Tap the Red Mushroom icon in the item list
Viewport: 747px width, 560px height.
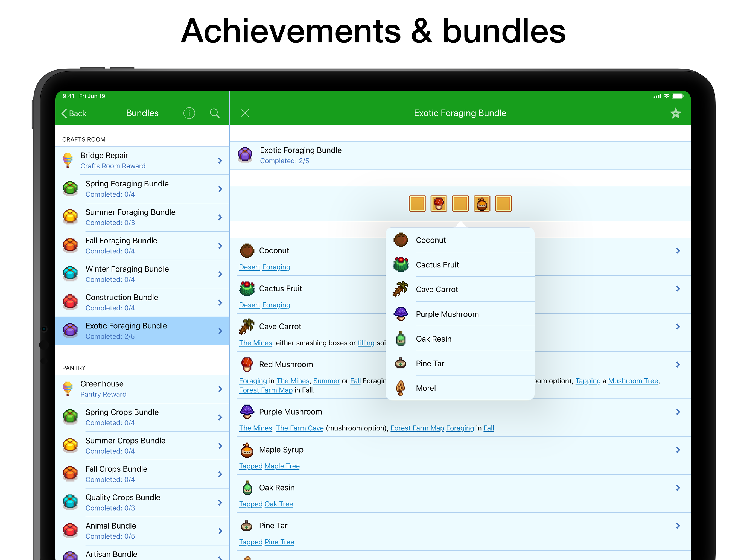pos(247,364)
